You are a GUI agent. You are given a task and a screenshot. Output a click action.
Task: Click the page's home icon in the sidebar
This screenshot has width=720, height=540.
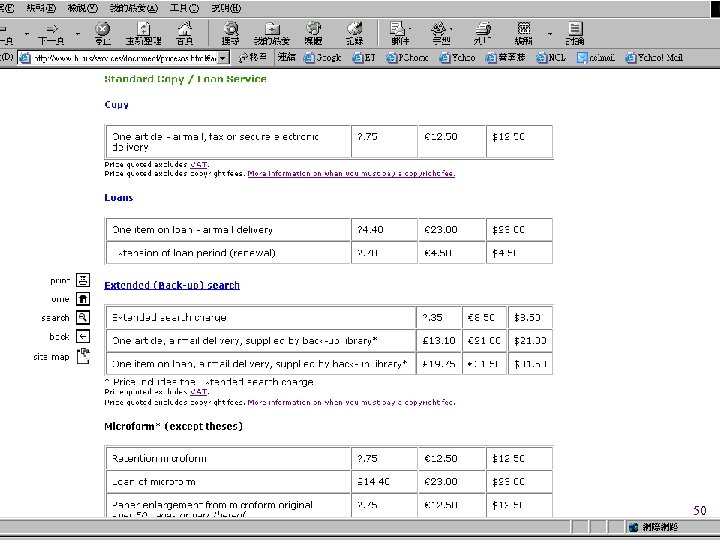tap(83, 299)
